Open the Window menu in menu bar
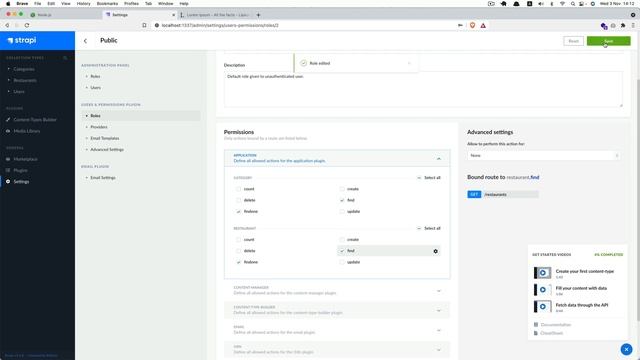The width and height of the screenshot is (640, 360). tap(165, 3)
